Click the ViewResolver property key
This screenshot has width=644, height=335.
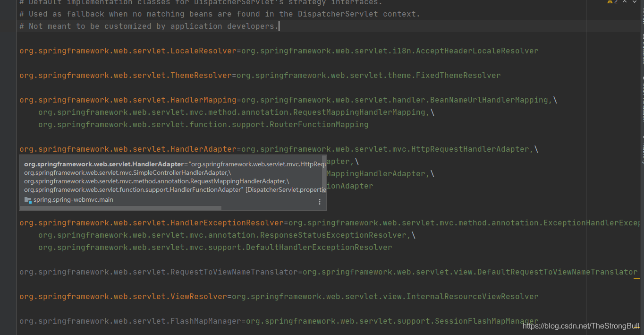coord(123,296)
